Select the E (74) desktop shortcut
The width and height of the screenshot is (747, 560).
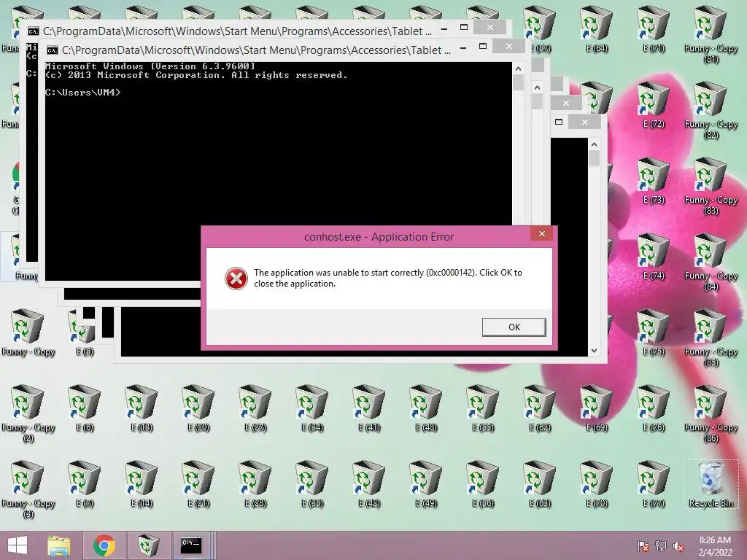(x=654, y=257)
